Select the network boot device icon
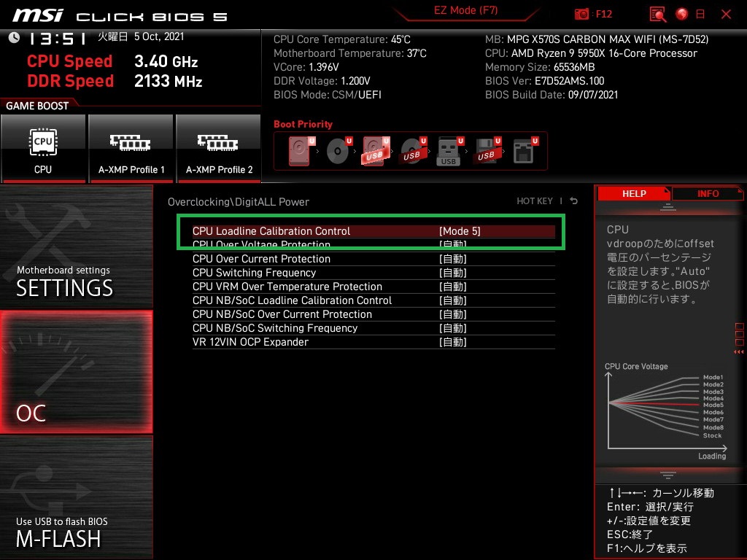The height and width of the screenshot is (560, 747). pos(525,151)
